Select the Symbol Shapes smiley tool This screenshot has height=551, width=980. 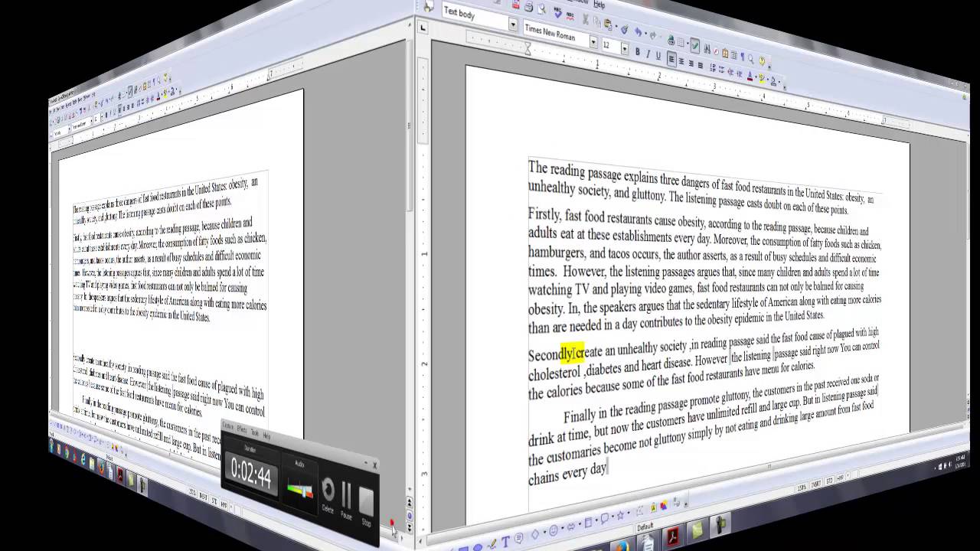555,530
